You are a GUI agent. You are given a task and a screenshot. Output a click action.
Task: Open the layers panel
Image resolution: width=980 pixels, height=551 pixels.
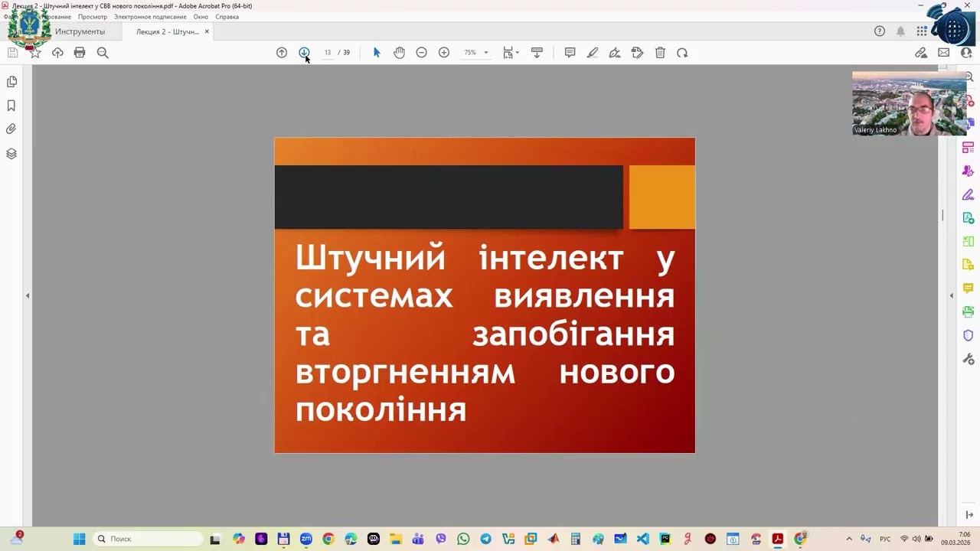click(11, 154)
